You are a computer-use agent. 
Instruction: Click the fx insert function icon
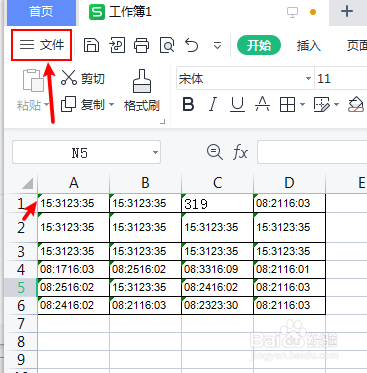pos(240,153)
